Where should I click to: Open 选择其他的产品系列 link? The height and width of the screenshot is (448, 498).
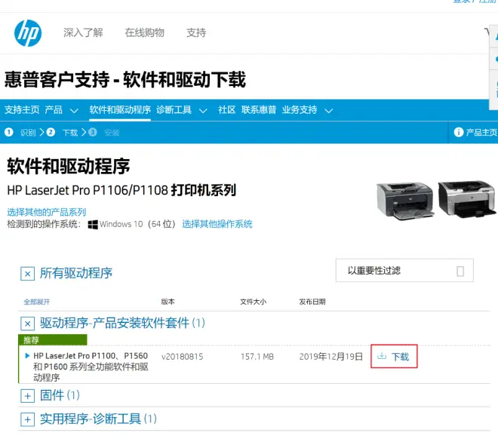click(x=47, y=212)
